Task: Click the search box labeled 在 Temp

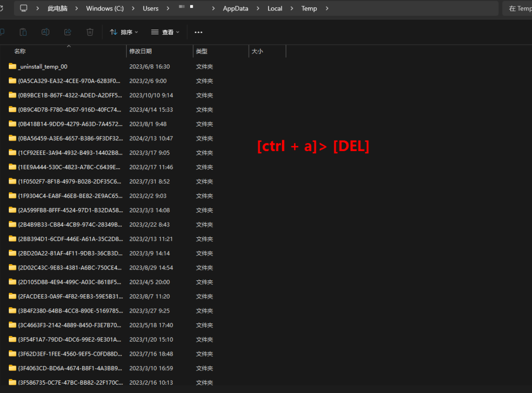Action: coord(518,8)
